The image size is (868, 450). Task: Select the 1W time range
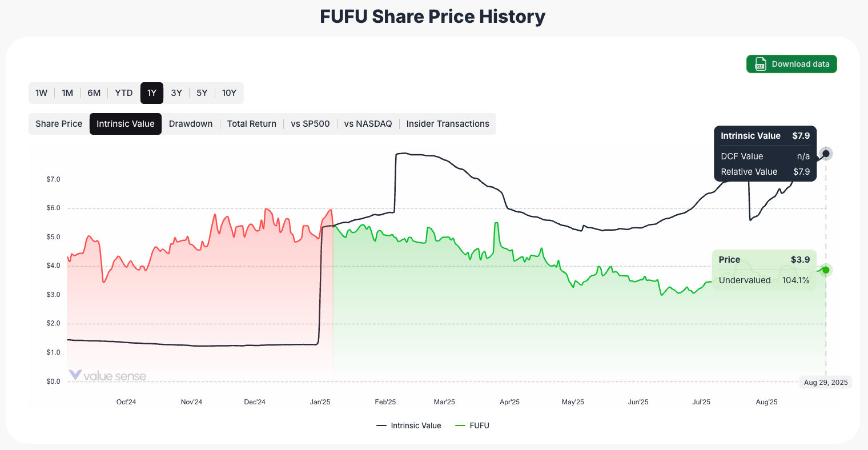(41, 93)
